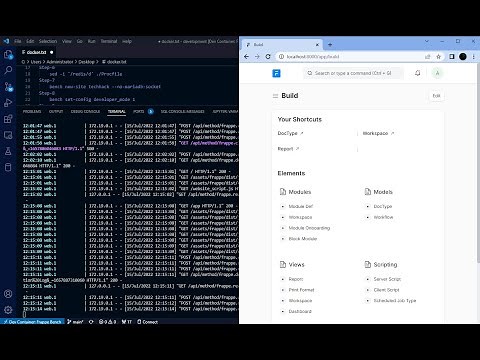The height and width of the screenshot is (360, 480).
Task: Open the Testing flask icon
Action: click(8, 151)
